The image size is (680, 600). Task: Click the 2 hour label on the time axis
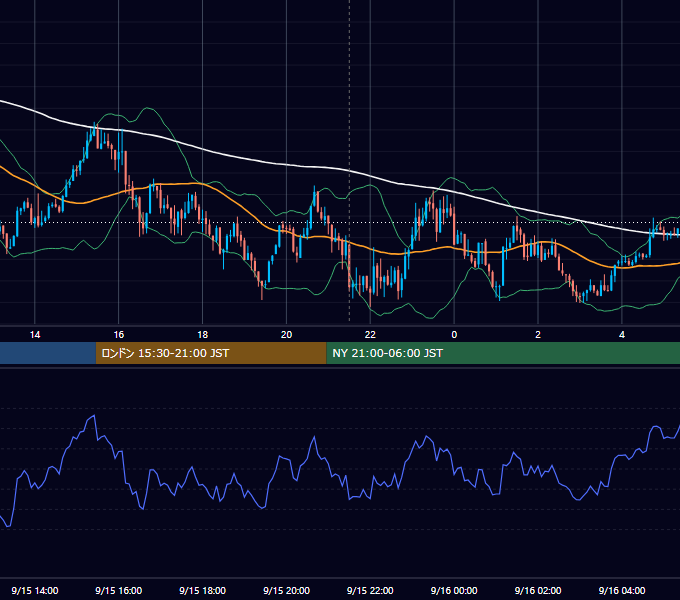pyautogui.click(x=538, y=335)
